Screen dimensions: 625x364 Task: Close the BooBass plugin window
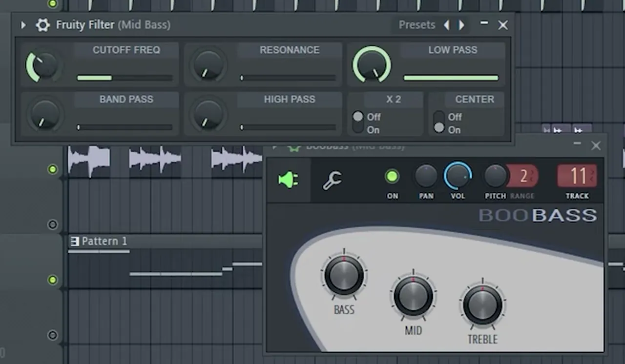(596, 145)
